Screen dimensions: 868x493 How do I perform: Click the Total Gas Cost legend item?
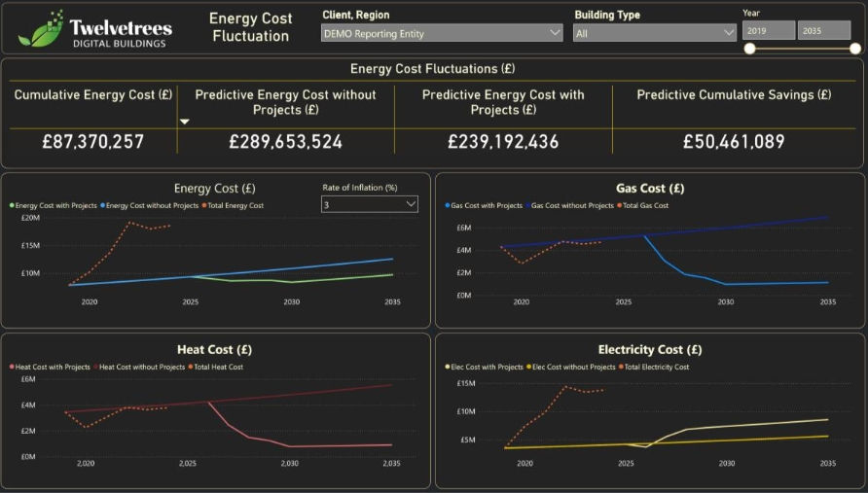642,205
